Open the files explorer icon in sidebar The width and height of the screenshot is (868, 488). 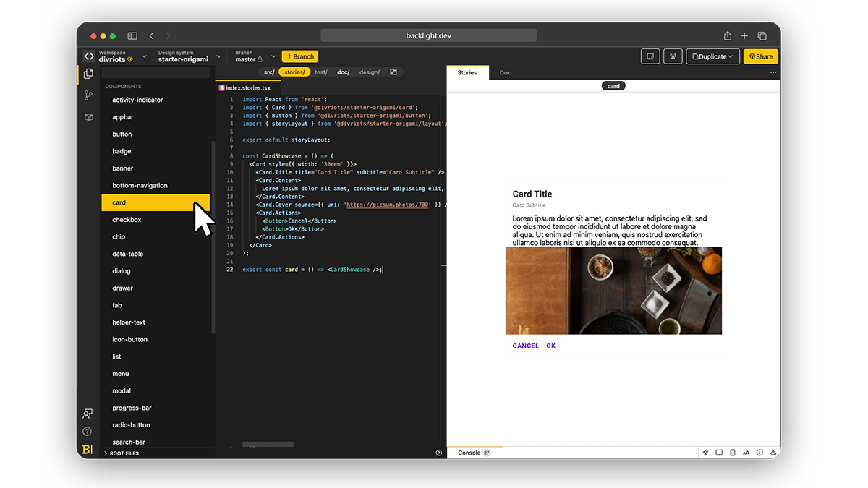88,74
